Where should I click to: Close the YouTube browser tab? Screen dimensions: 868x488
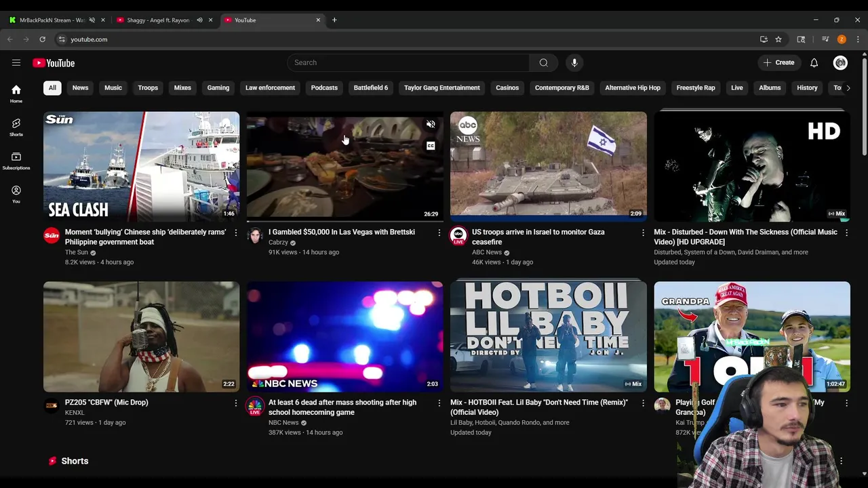click(318, 20)
